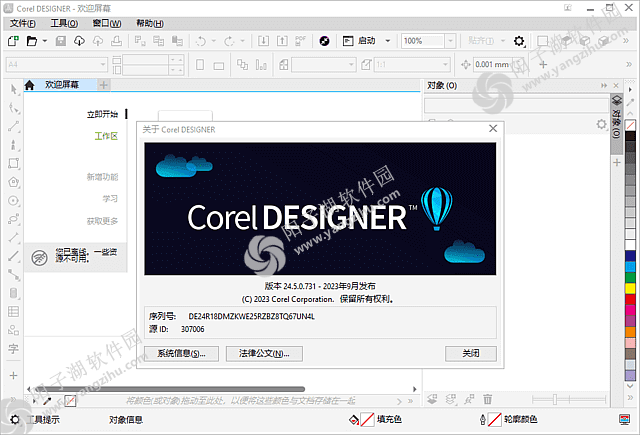Screen dimensions: 640x435
Task: Click the 法律公文(N)... button
Action: (x=264, y=354)
